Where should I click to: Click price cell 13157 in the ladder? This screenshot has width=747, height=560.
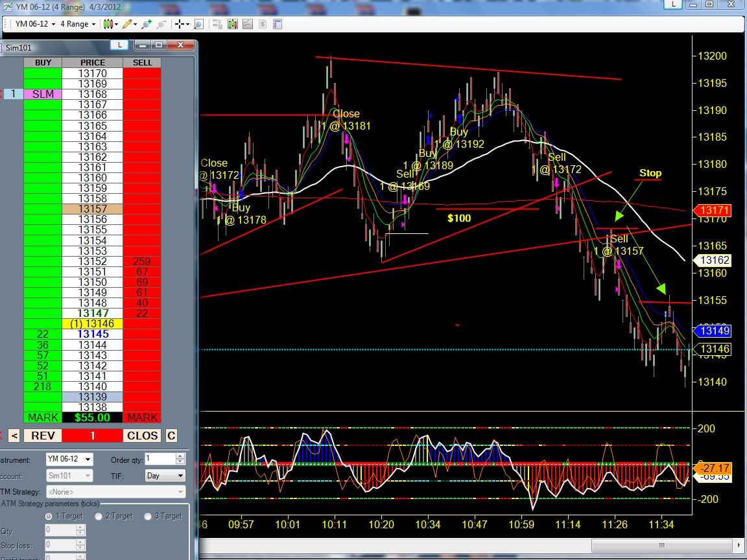[93, 209]
